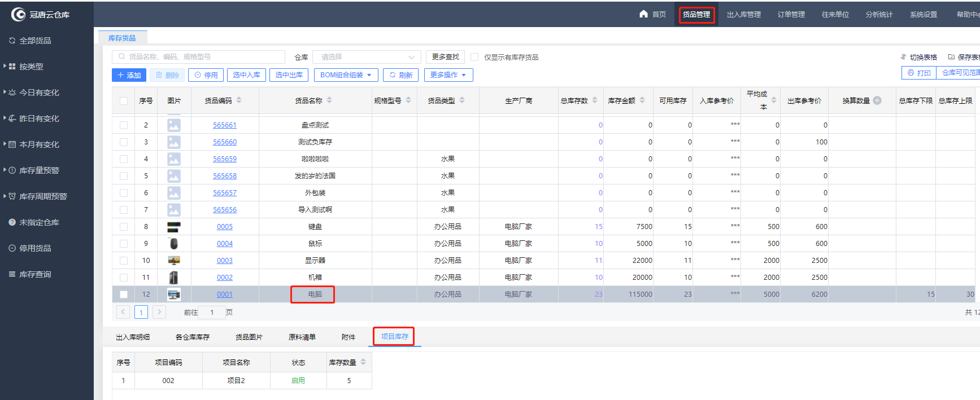Click 换算数量 help icon

[877, 100]
